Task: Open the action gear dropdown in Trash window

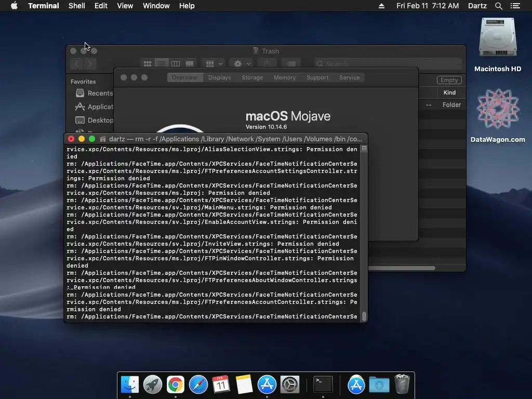Action: coord(242,63)
